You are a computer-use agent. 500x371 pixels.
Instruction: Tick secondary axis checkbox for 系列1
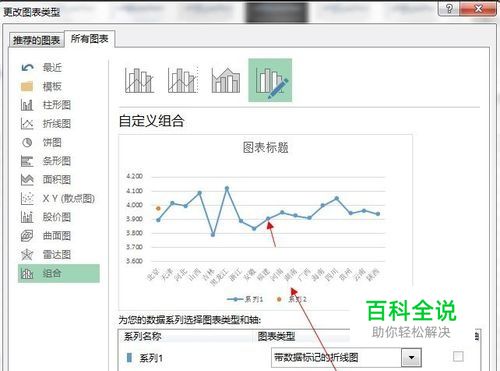(x=458, y=356)
